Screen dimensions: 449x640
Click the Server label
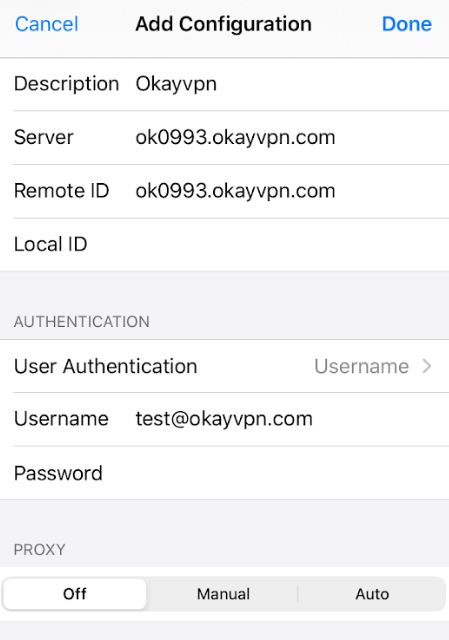pos(44,137)
